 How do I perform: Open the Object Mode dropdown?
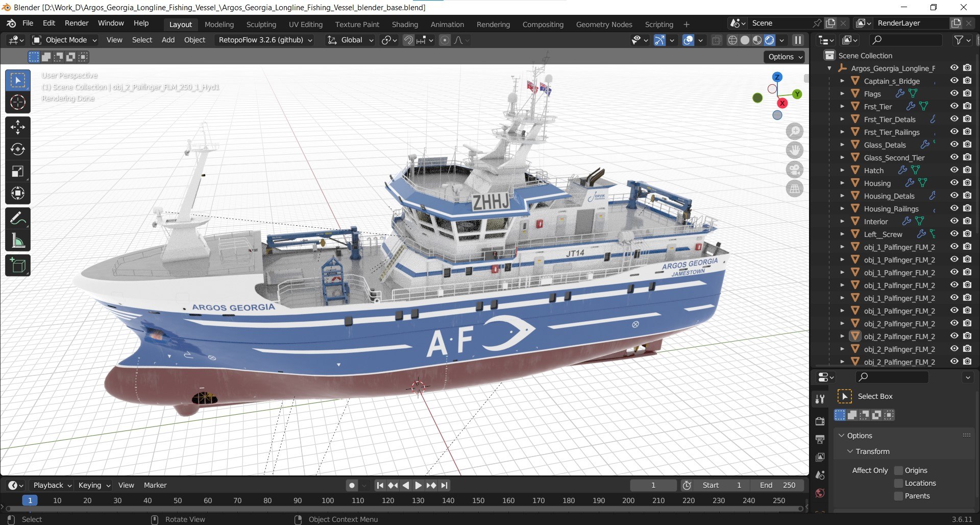[x=64, y=40]
